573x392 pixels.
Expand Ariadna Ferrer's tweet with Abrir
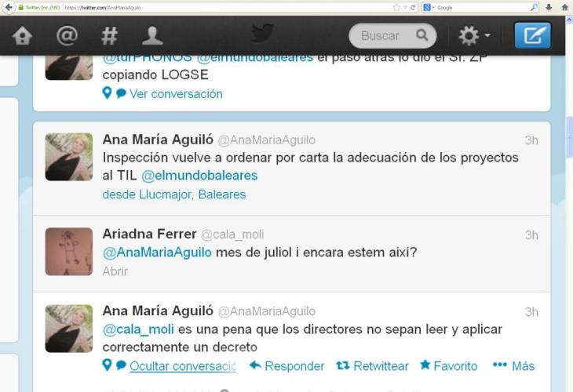(x=115, y=271)
